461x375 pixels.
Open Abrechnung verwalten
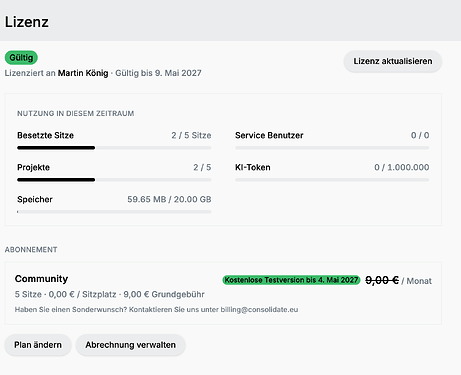tap(130, 345)
